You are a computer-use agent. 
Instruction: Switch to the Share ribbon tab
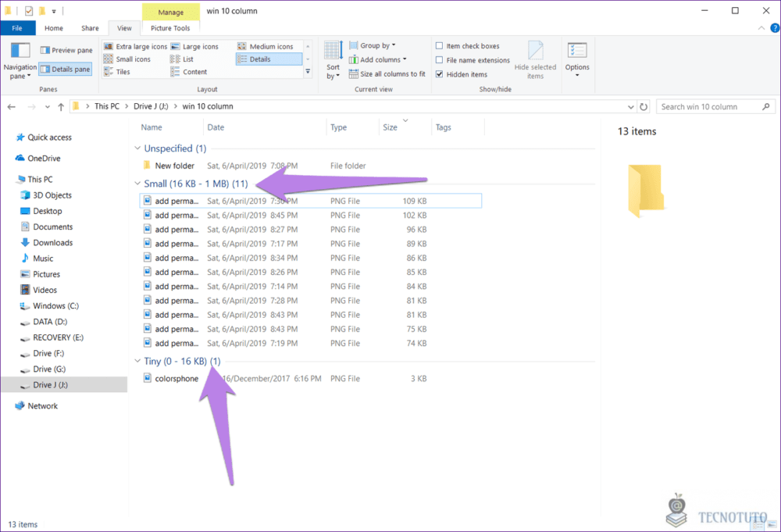pos(90,28)
